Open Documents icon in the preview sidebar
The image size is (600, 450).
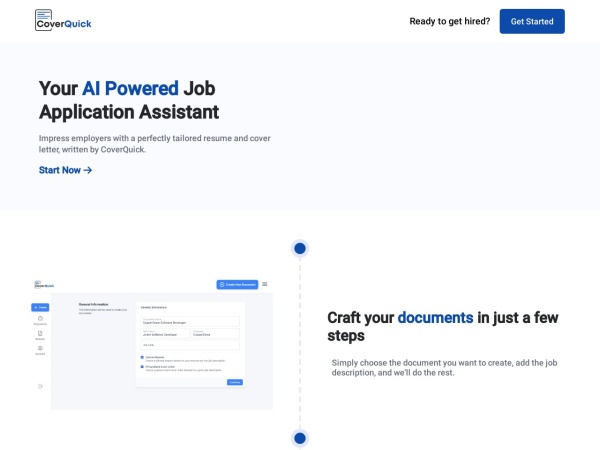(40, 321)
